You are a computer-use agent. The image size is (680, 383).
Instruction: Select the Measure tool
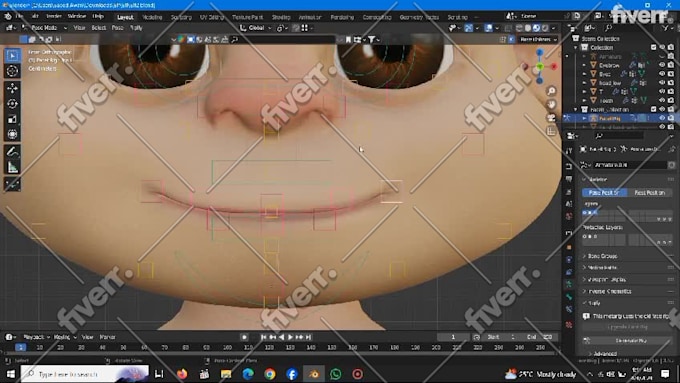[x=13, y=167]
